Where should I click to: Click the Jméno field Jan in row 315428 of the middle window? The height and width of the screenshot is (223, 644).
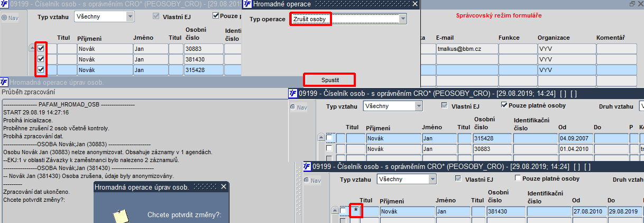[x=438, y=138]
